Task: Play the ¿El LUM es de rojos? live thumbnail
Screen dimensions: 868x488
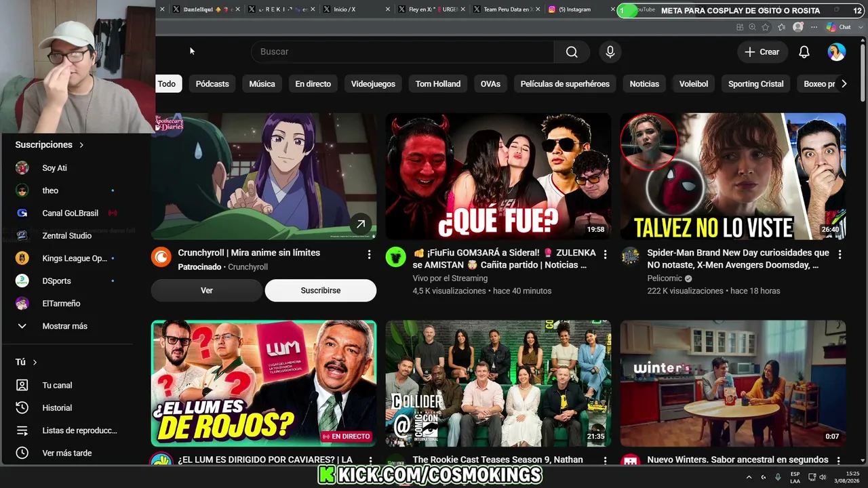Action: tap(264, 384)
